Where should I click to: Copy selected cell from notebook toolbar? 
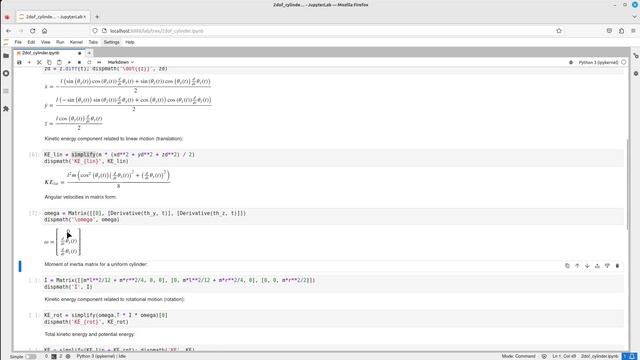click(x=49, y=62)
